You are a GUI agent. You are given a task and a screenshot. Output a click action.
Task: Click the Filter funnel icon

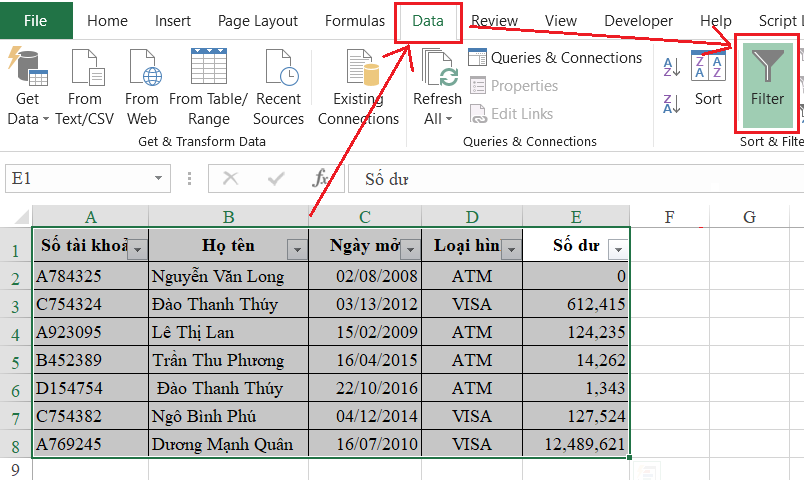coord(767,67)
